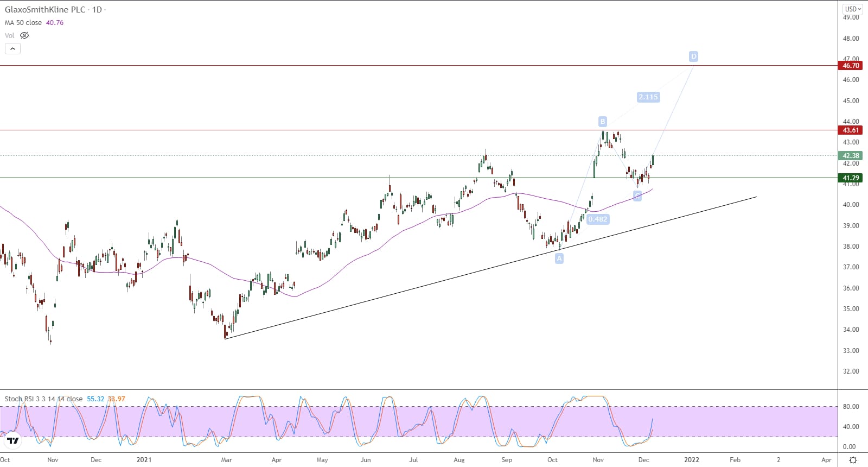Click the 43.61 red price label

[851, 130]
